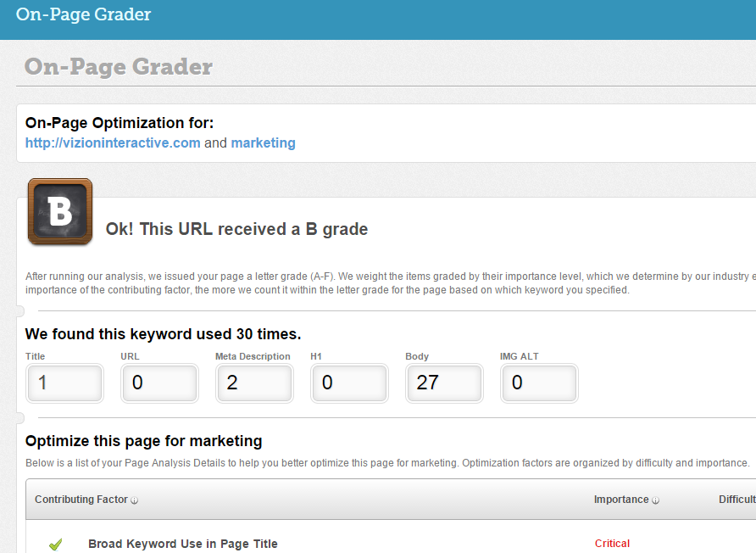This screenshot has width=756, height=553.
Task: Sort by the Difficulty column
Action: tap(735, 500)
